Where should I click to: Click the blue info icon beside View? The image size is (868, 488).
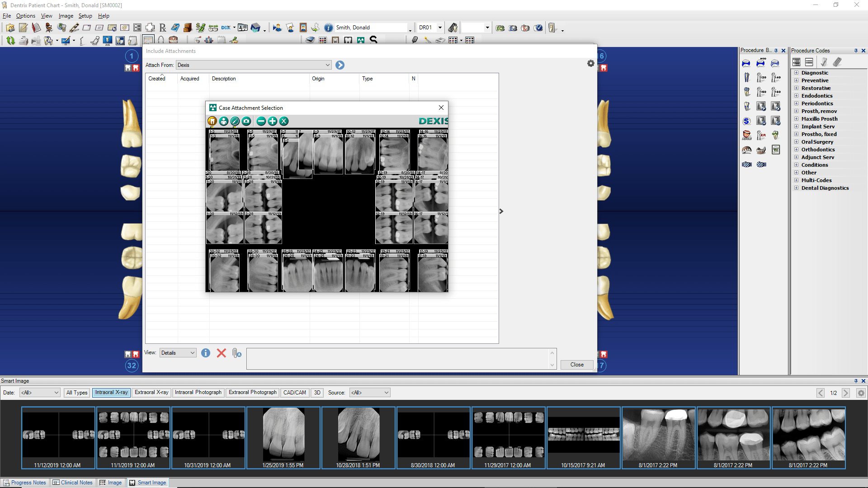tap(206, 353)
